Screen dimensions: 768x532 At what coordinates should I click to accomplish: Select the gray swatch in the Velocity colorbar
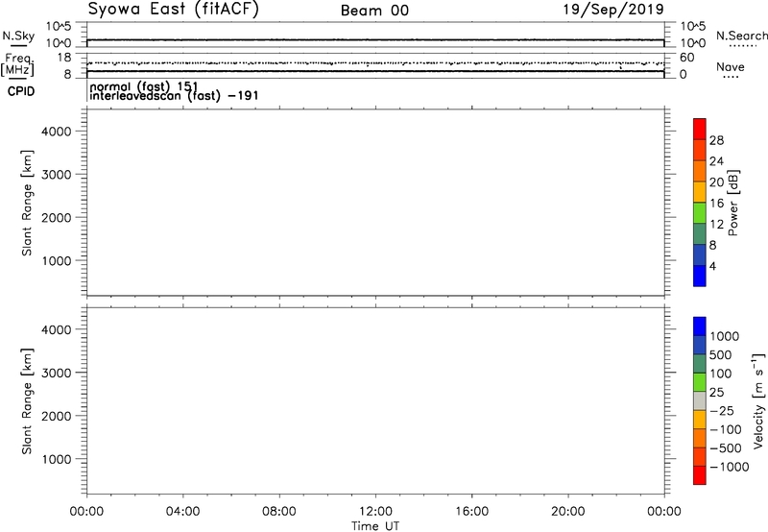[x=699, y=396]
